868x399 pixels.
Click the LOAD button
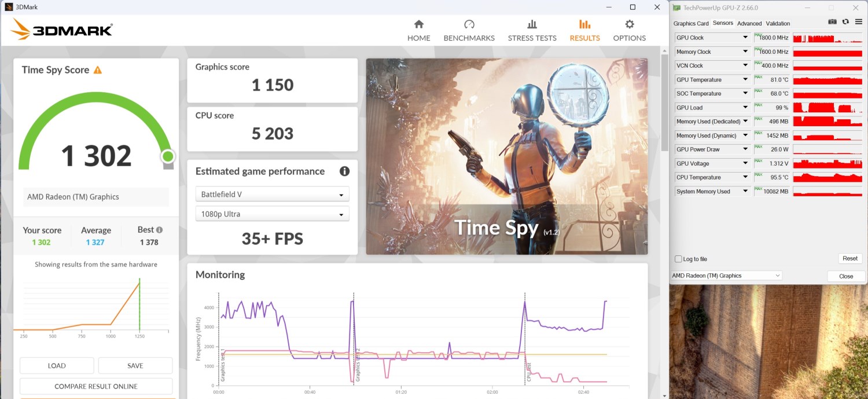coord(57,365)
